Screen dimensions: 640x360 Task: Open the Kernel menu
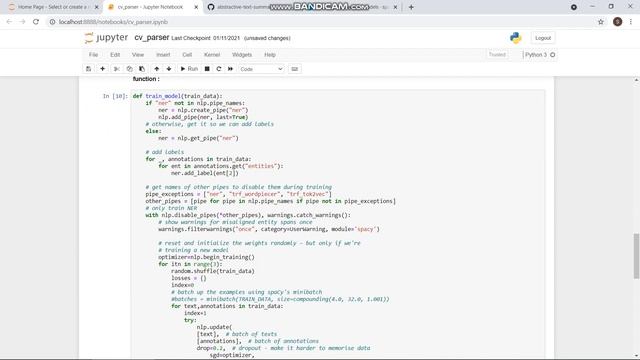pos(212,55)
